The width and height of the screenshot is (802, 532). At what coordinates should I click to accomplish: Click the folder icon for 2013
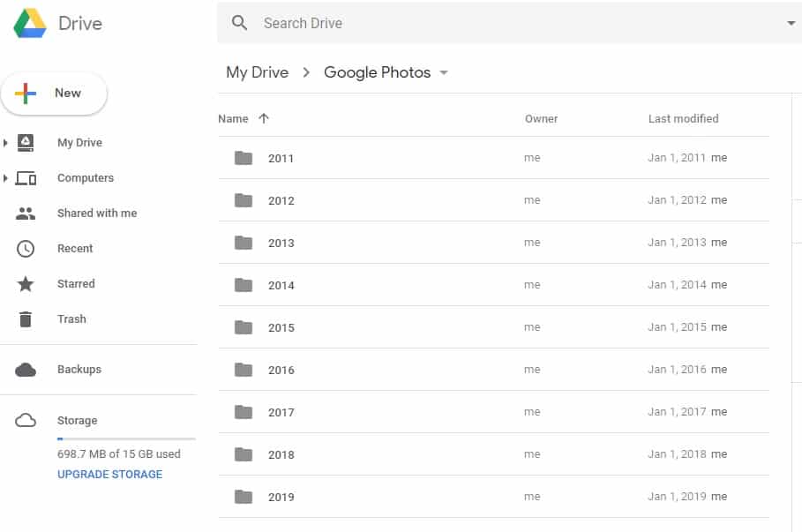[x=244, y=243]
